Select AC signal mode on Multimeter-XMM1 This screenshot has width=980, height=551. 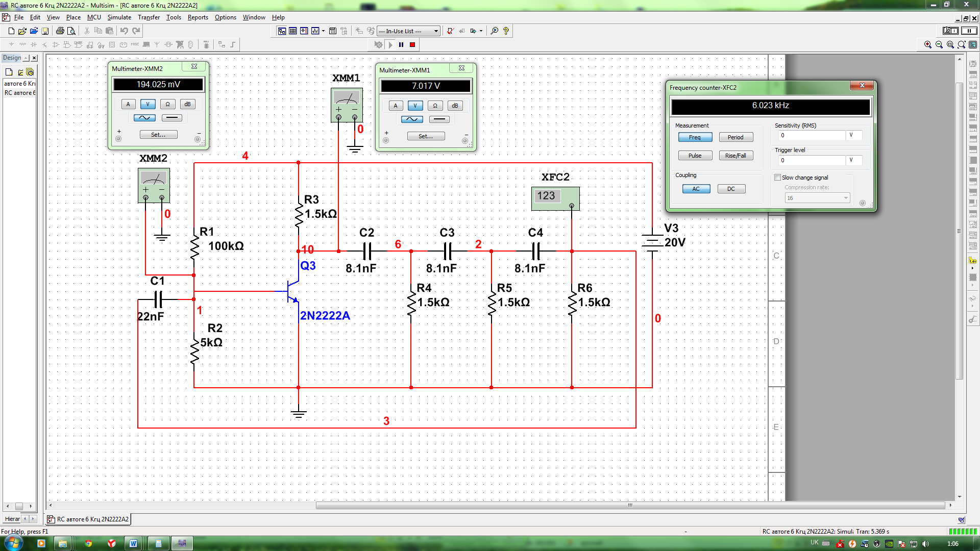(x=412, y=119)
